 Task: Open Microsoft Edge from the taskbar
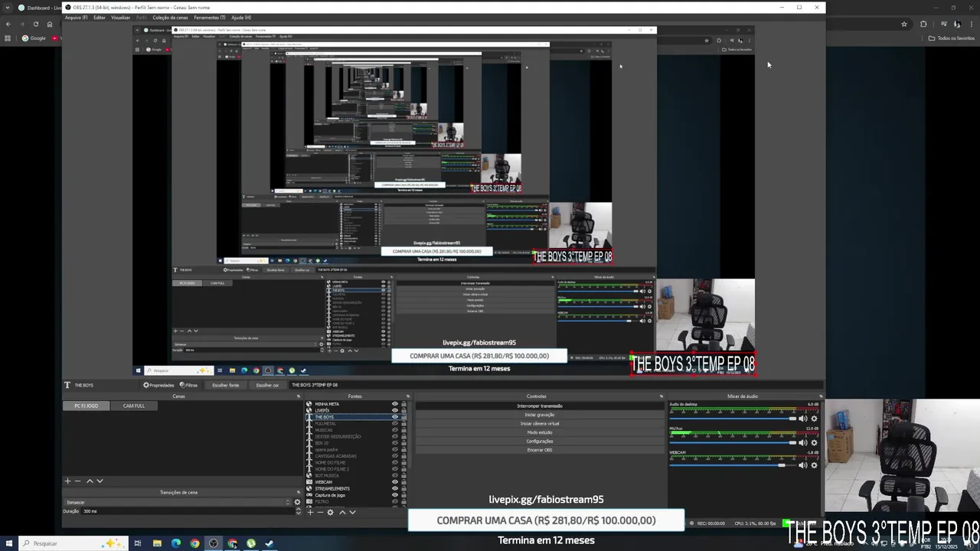(176, 543)
